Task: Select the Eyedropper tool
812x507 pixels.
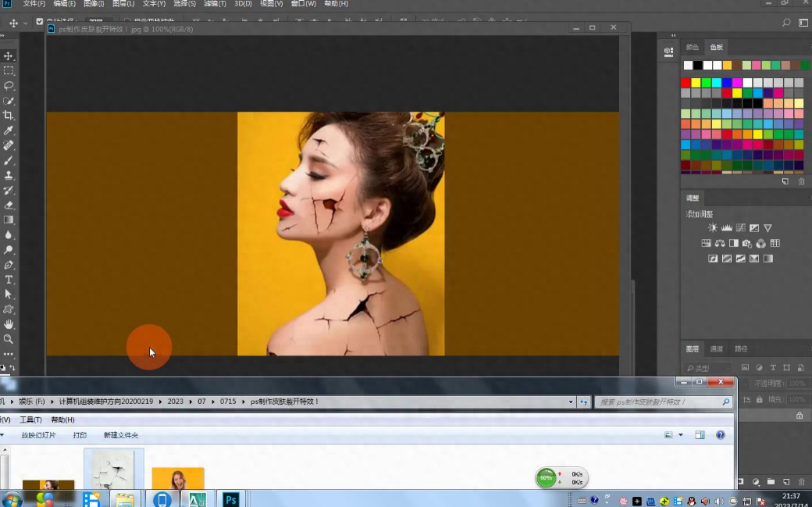Action: pyautogui.click(x=9, y=130)
